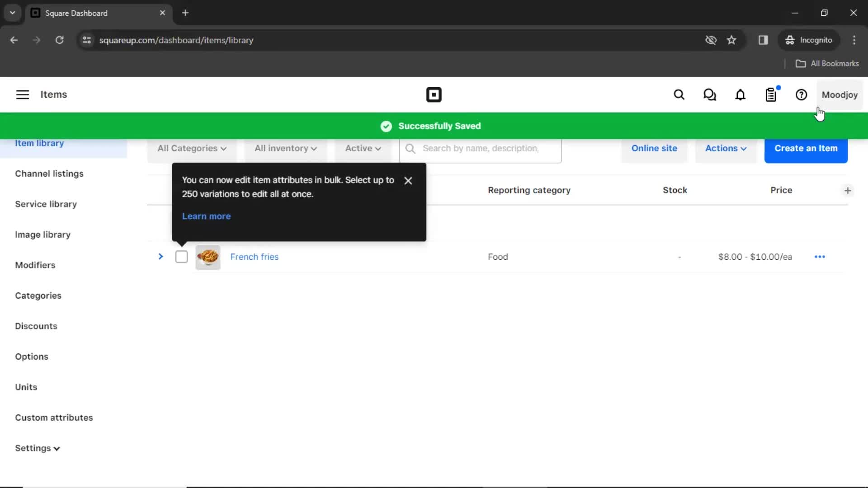The height and width of the screenshot is (488, 868).
Task: Reload the page
Action: (59, 40)
